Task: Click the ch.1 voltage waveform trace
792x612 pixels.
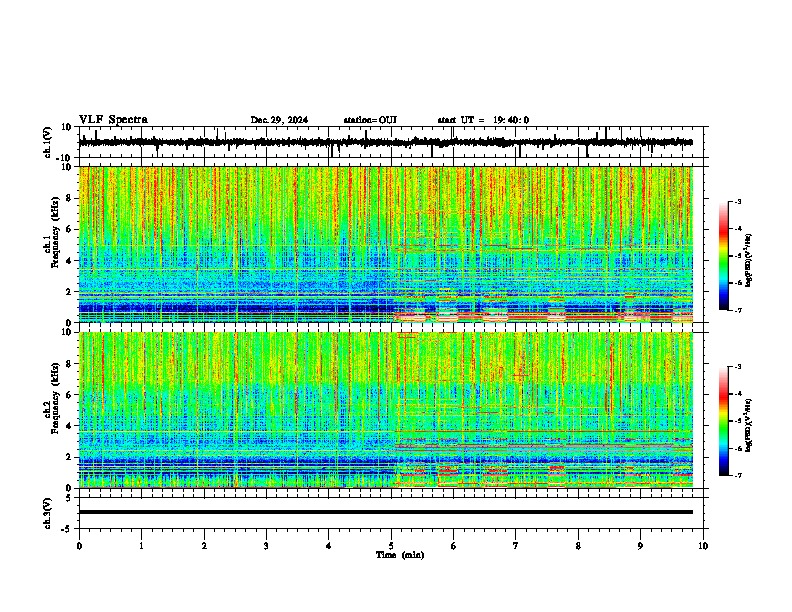Action: (x=385, y=142)
